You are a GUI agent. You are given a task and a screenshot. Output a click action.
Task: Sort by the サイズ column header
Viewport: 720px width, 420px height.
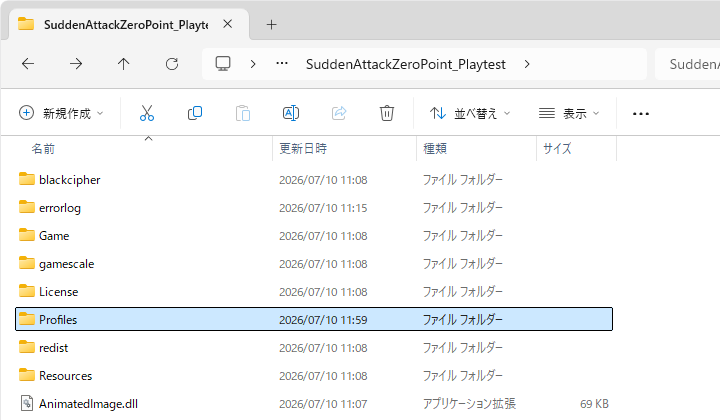557,149
